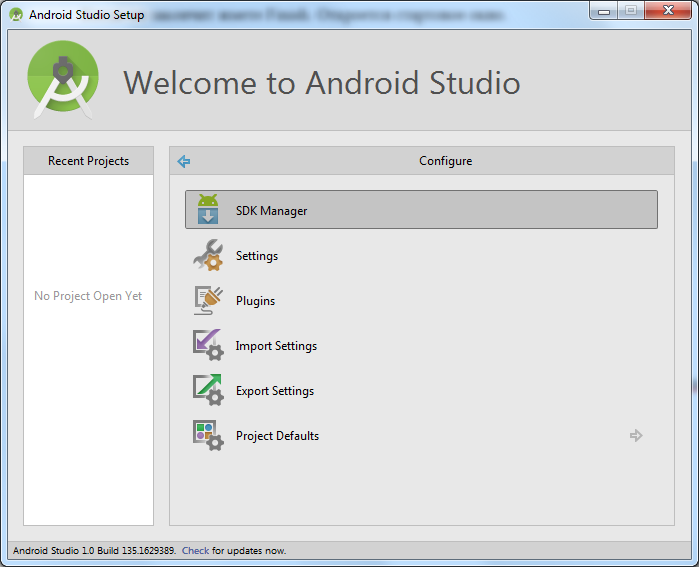Open the Project Defaults label
The image size is (699, 567).
277,436
